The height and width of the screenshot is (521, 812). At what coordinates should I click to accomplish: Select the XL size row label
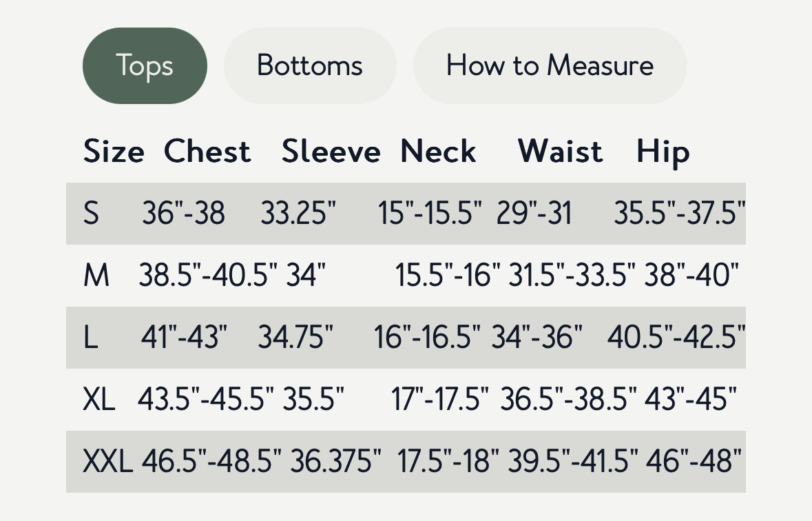click(x=99, y=399)
